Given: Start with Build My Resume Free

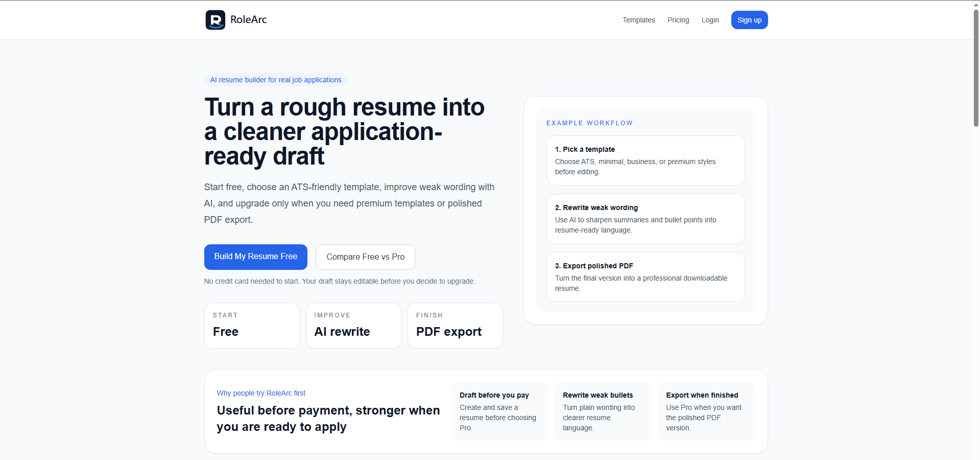Looking at the screenshot, I should click(x=256, y=257).
